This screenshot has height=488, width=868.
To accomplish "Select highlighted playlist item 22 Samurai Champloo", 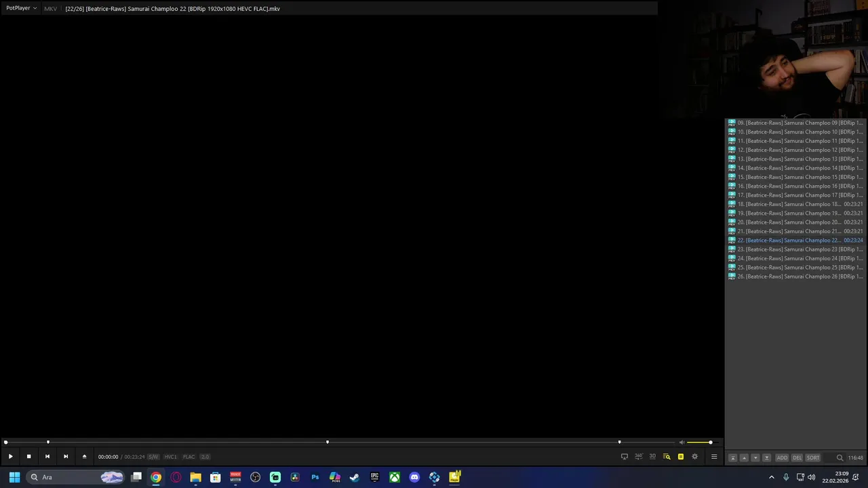I will click(795, 241).
